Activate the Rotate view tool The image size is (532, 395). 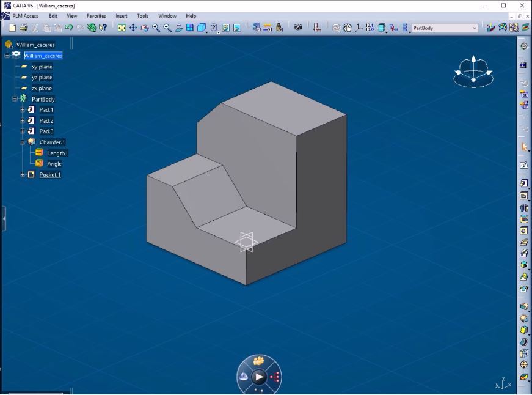pyautogui.click(x=145, y=28)
